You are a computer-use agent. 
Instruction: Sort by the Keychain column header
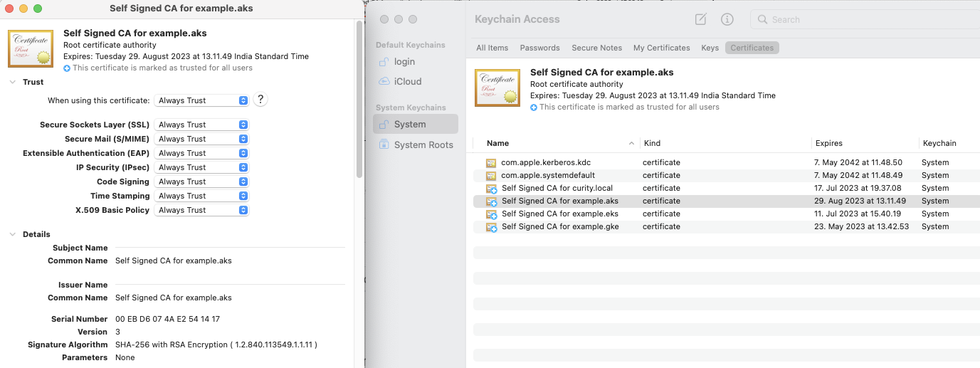coord(939,143)
